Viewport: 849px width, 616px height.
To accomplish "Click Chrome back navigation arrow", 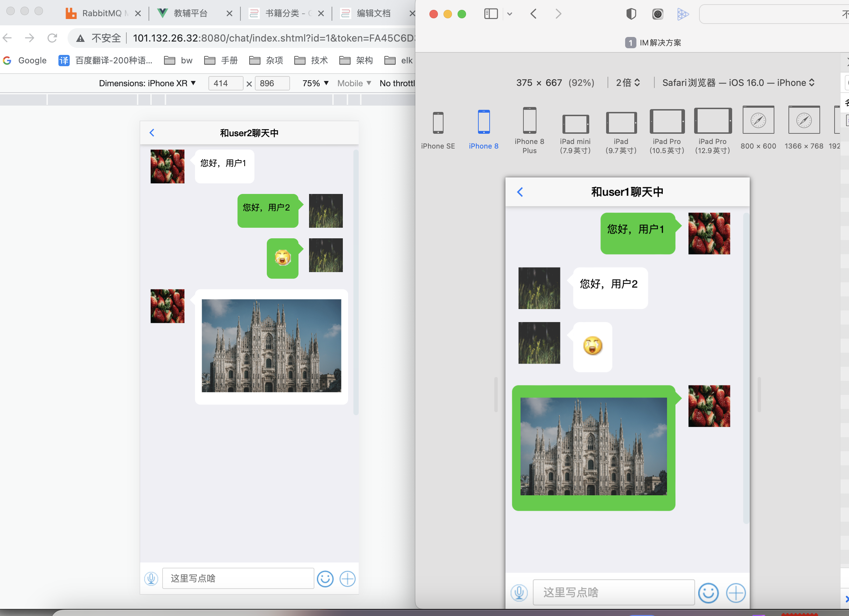I will pos(7,38).
